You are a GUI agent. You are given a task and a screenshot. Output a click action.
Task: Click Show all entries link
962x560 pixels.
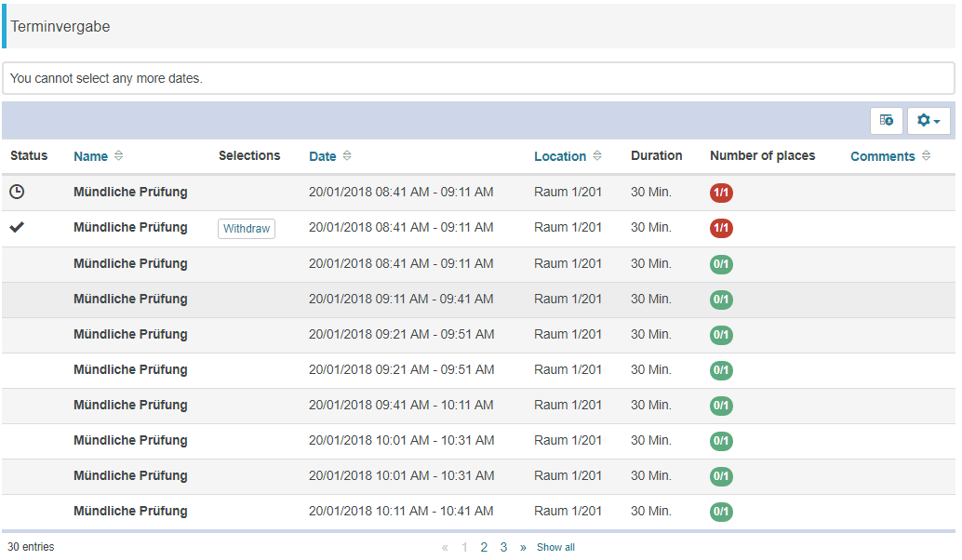[x=555, y=547]
